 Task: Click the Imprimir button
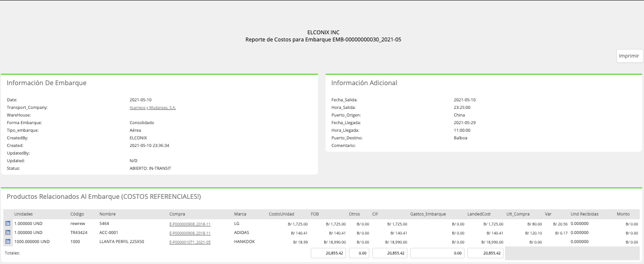pos(630,56)
